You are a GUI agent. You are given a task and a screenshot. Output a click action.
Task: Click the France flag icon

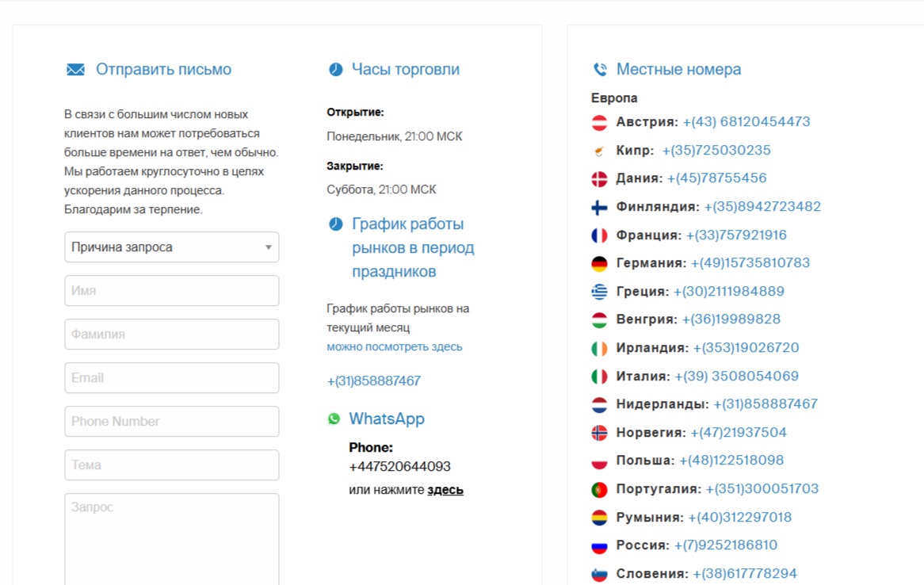click(x=598, y=234)
